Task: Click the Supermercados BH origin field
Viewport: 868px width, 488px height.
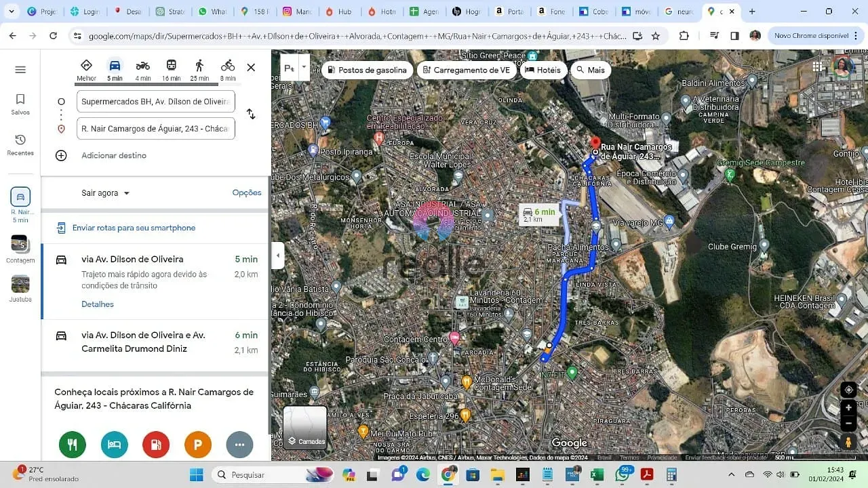Action: (x=156, y=102)
